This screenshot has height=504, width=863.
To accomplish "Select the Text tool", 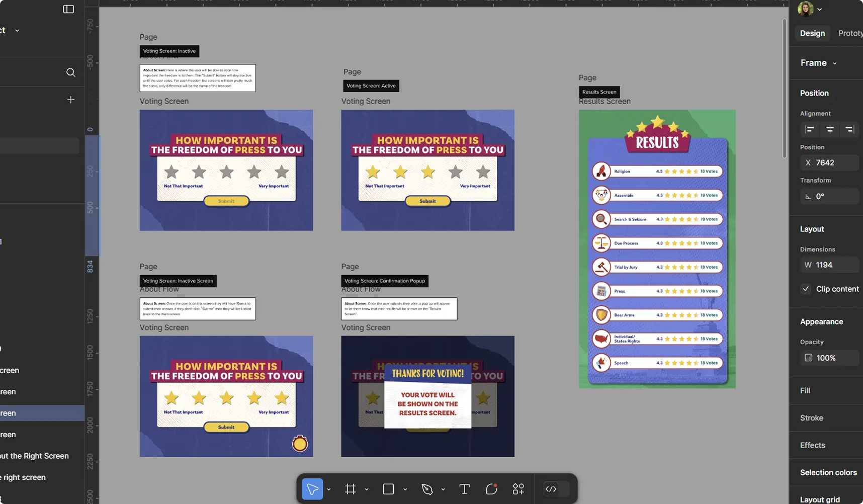I will (x=464, y=489).
